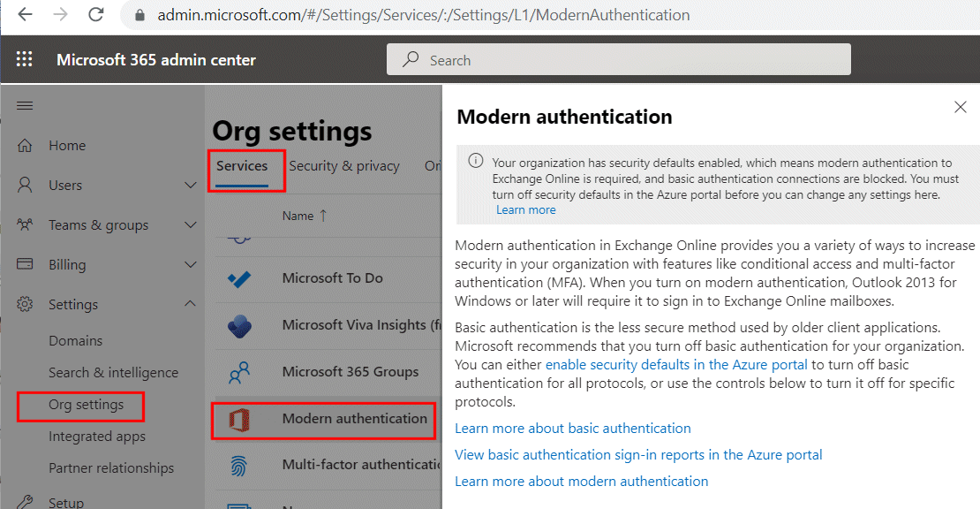Select the Services tab

(x=242, y=166)
